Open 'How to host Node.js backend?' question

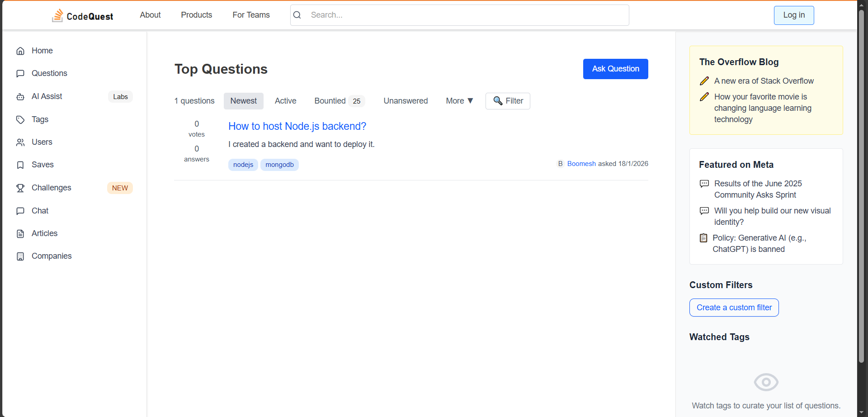pyautogui.click(x=297, y=126)
